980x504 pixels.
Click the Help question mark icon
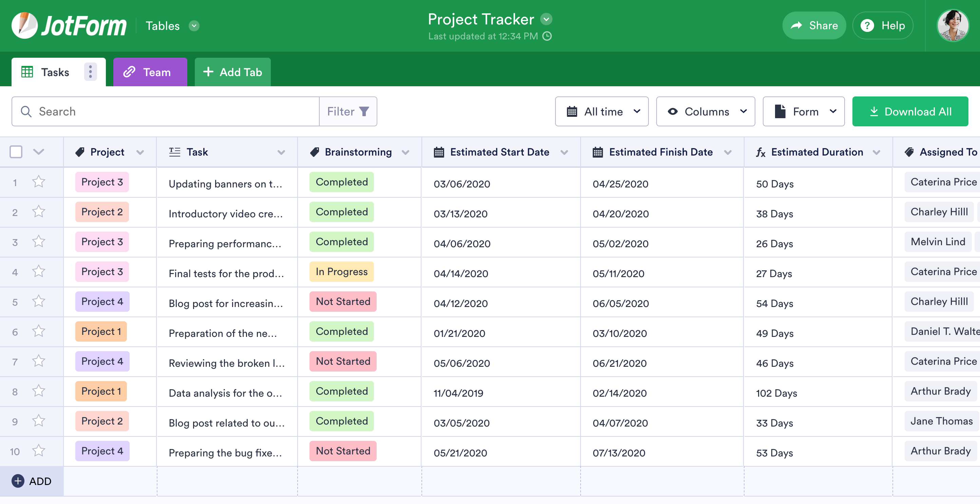point(867,25)
